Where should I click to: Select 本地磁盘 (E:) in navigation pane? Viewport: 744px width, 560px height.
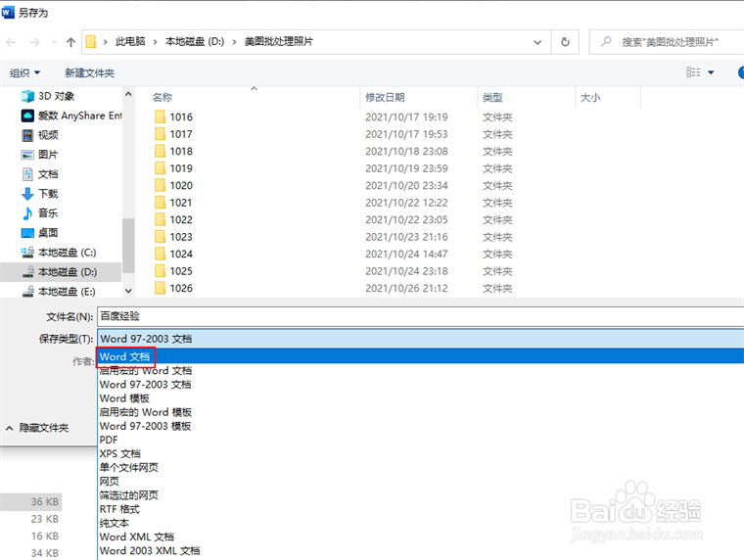[x=59, y=292]
